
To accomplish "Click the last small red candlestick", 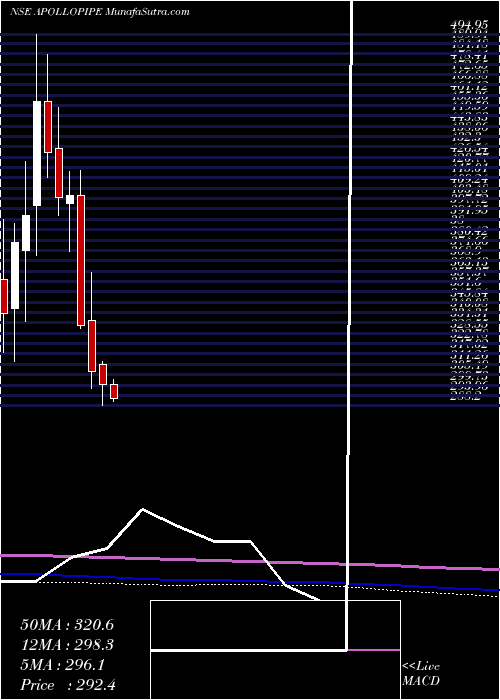I will click(114, 391).
